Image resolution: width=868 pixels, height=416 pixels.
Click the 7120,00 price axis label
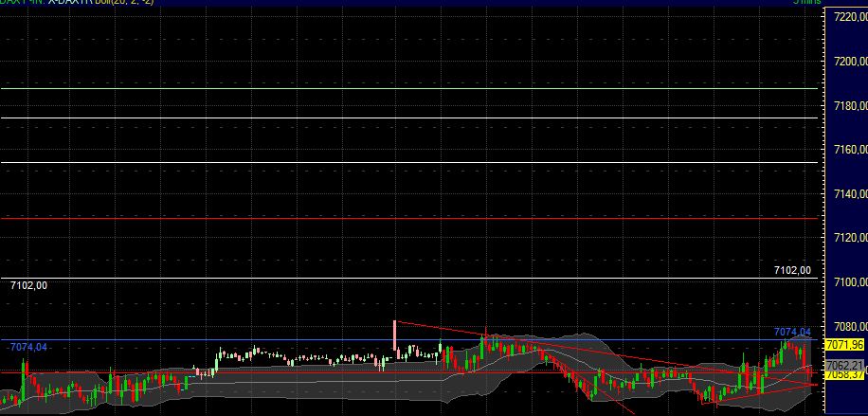click(x=849, y=238)
